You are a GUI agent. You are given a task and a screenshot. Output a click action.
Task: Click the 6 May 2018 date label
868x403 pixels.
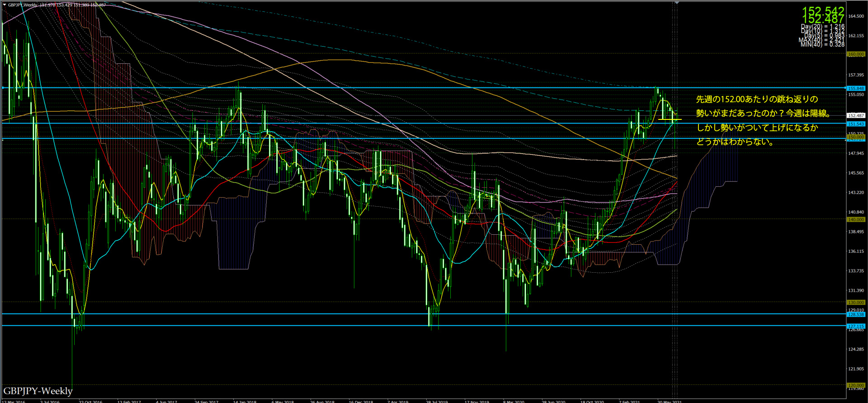[283, 401]
